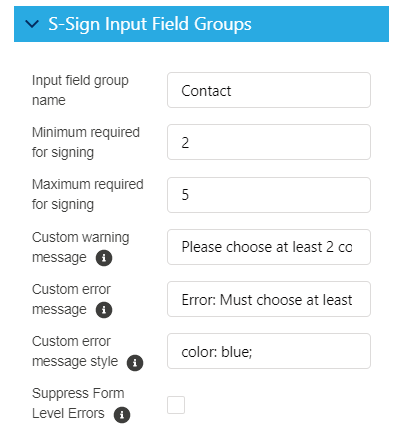Click into the Custom warning message field
Viewport: 395px width, 429px height.
269,247
